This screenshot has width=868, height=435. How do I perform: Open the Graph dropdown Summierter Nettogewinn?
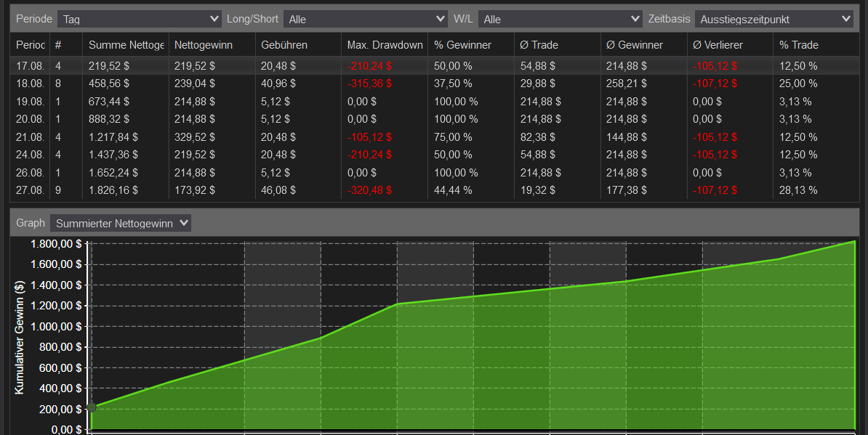[121, 223]
